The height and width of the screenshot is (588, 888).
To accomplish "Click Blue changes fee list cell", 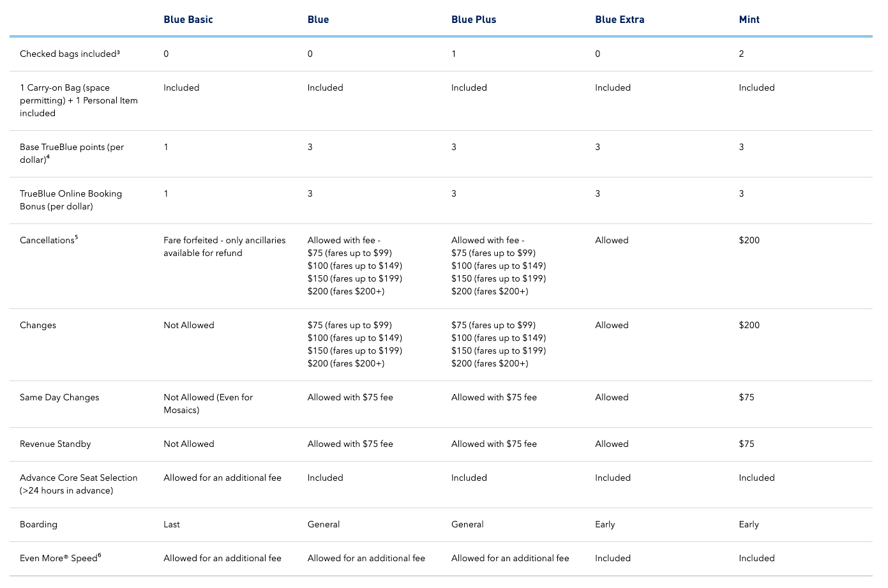I will (x=355, y=344).
